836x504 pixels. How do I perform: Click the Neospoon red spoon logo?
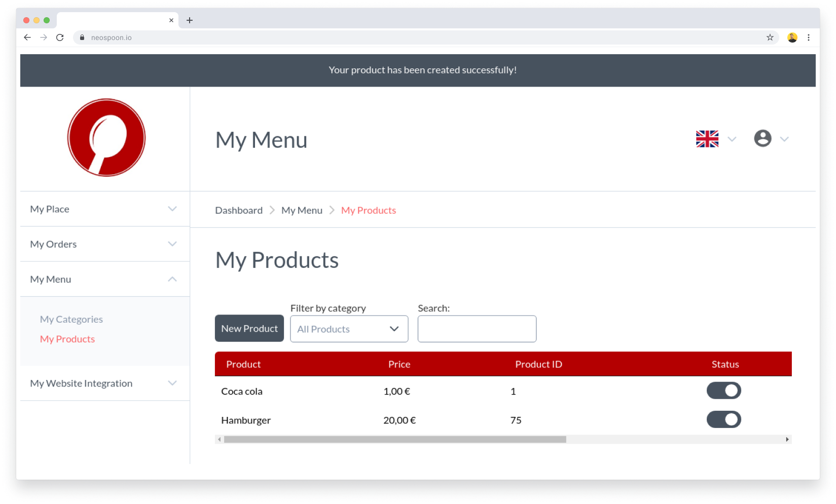(x=106, y=137)
